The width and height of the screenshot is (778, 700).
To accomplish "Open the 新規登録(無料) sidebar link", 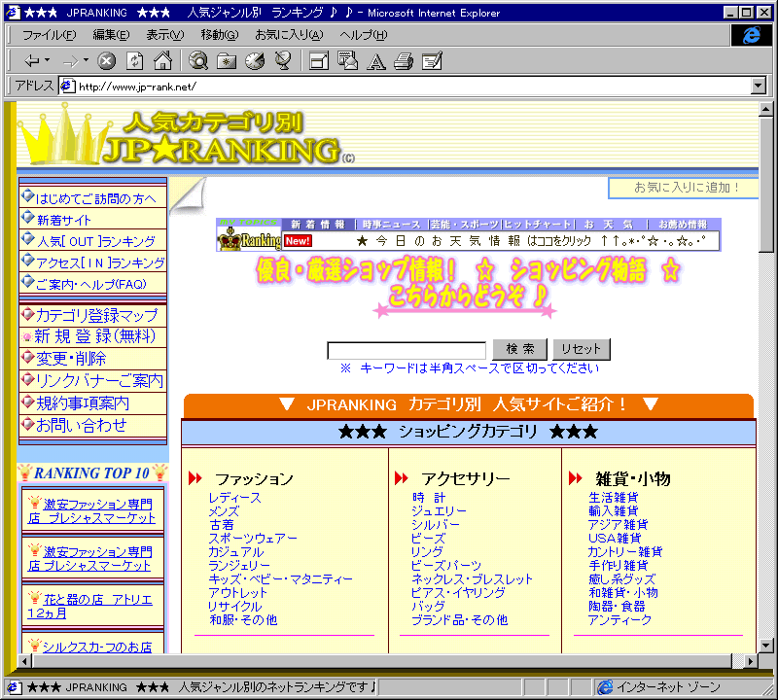I will (x=92, y=336).
